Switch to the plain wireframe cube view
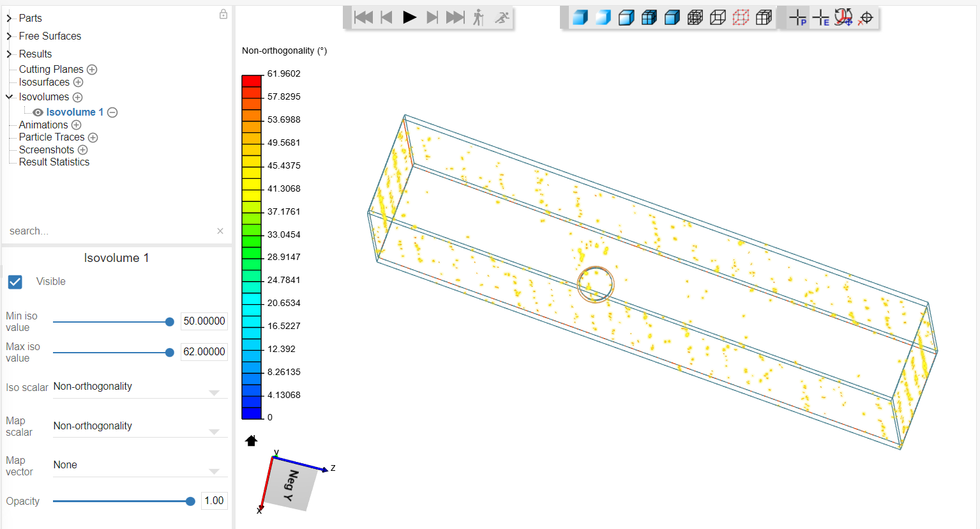Screen dimensions: 980x529 coord(718,17)
